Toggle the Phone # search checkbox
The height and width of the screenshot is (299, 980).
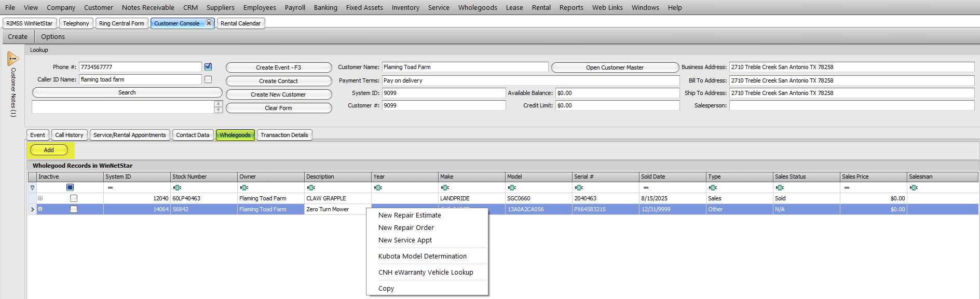coord(208,66)
